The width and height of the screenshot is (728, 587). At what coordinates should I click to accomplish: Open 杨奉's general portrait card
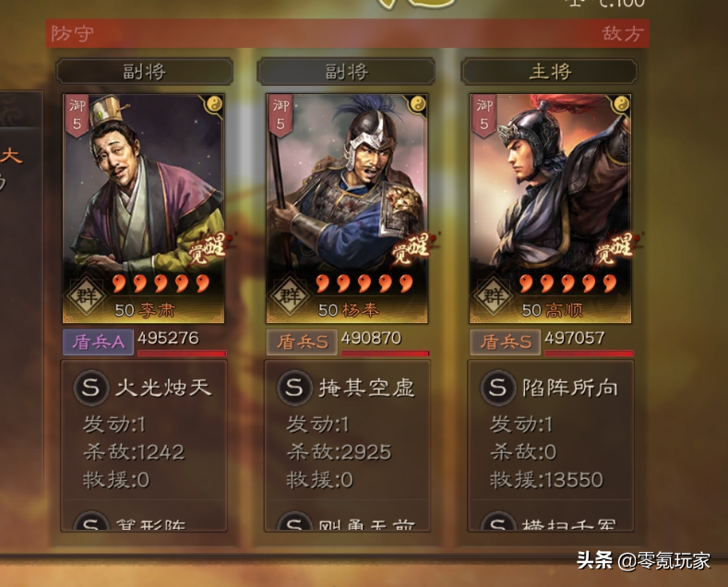click(347, 209)
